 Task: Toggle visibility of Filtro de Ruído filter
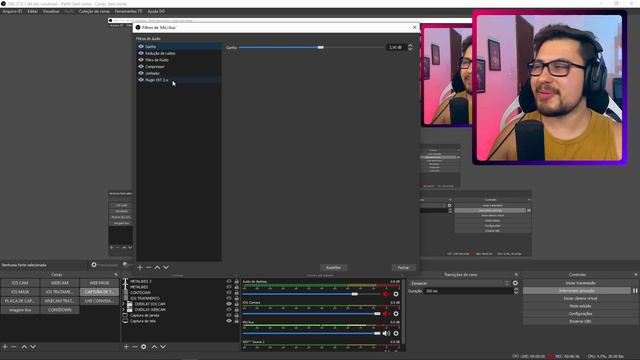(x=141, y=60)
